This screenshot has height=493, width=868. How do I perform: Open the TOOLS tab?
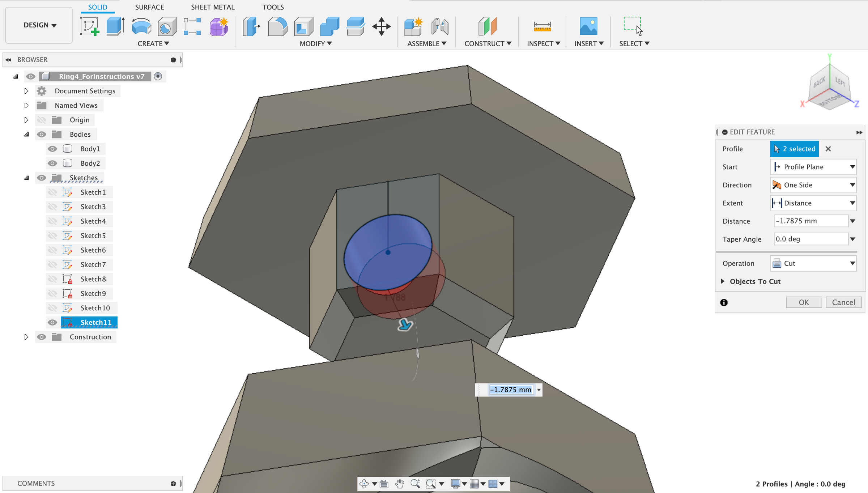pyautogui.click(x=273, y=7)
